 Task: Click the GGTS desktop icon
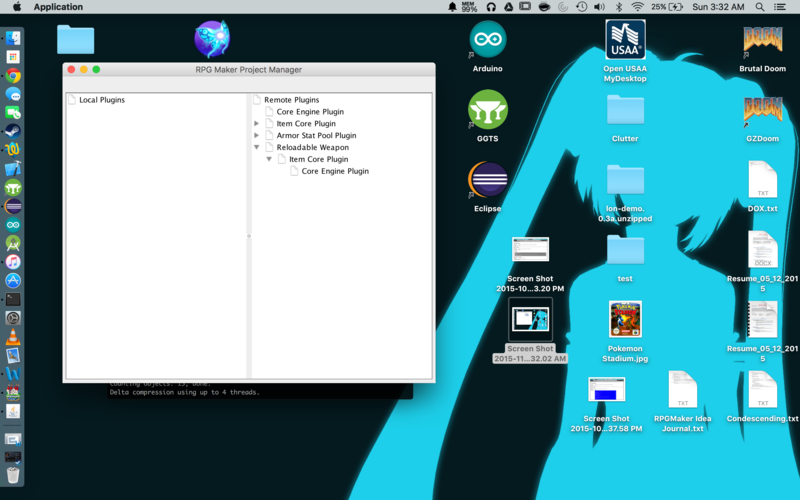pyautogui.click(x=488, y=110)
